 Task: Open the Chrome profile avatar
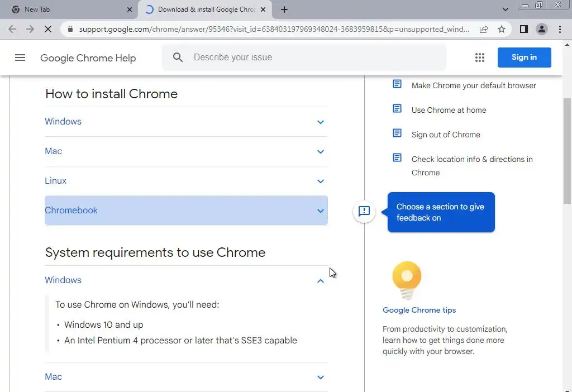coord(541,29)
